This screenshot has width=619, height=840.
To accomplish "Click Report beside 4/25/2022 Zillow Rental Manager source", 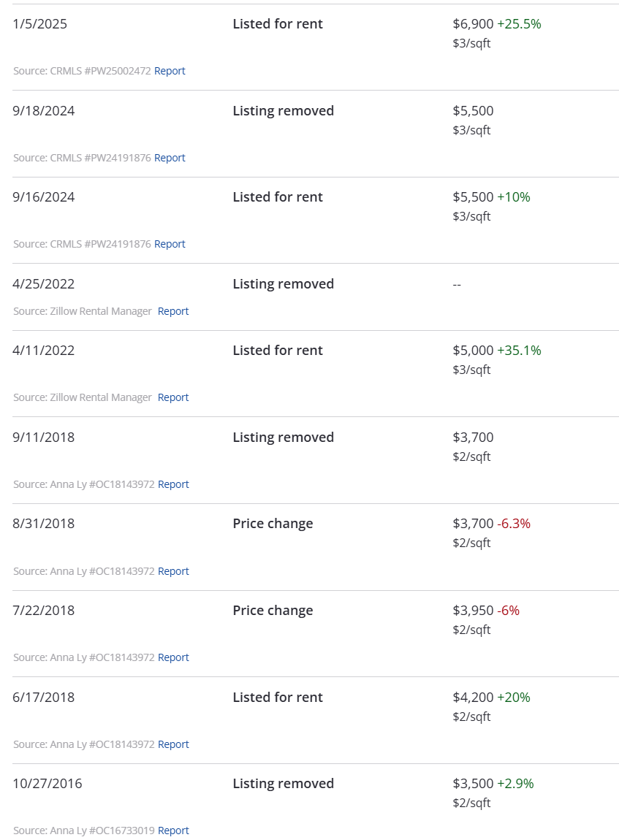I will pyautogui.click(x=173, y=311).
